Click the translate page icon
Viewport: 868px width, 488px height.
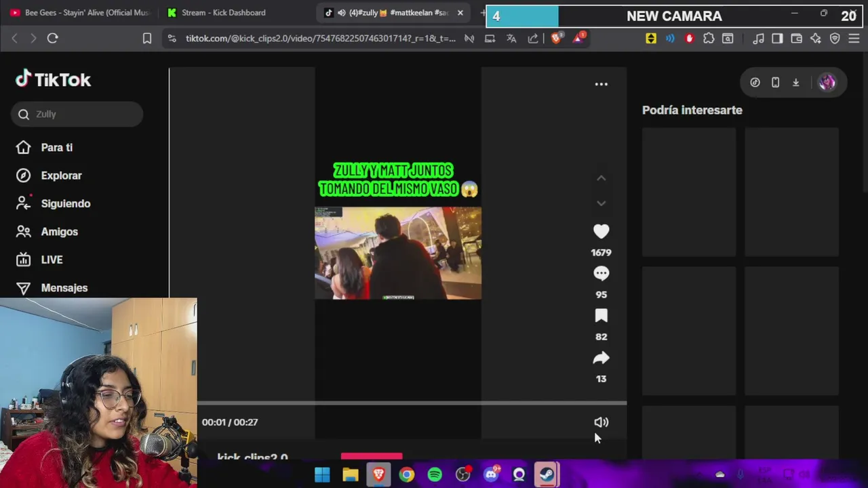pos(511,39)
